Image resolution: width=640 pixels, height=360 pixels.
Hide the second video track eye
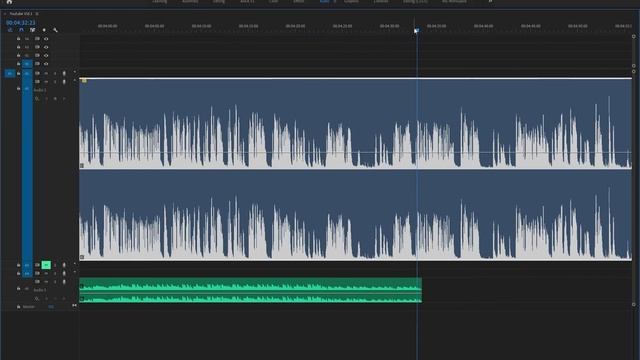[x=46, y=47]
